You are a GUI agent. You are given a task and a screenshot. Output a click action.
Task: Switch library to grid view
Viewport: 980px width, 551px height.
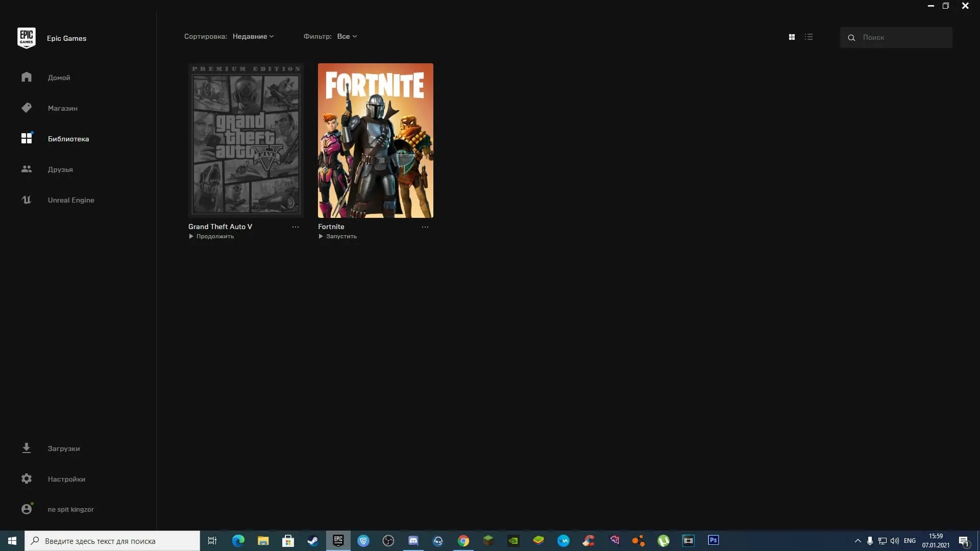[792, 37]
